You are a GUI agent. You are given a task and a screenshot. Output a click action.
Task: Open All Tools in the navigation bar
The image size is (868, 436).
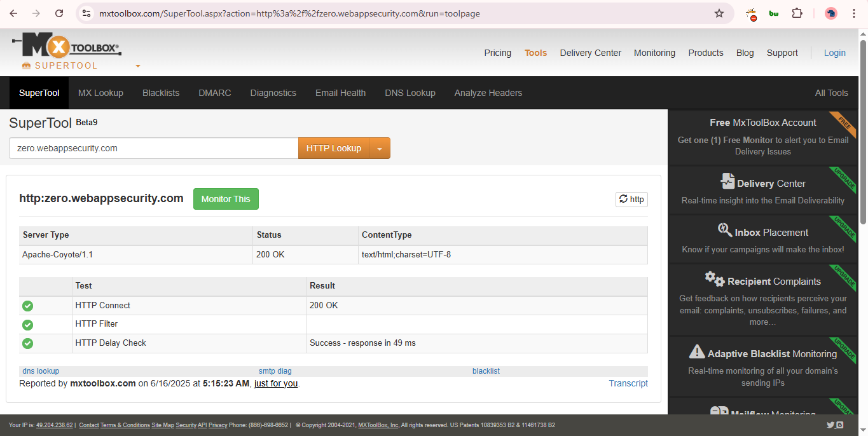[832, 93]
